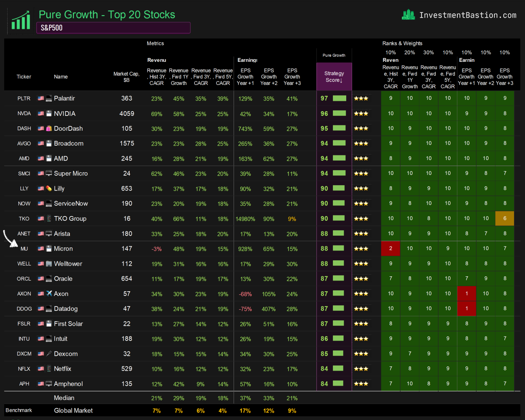Click the TKO Group company logo icon
The width and height of the screenshot is (525, 420).
(x=49, y=218)
